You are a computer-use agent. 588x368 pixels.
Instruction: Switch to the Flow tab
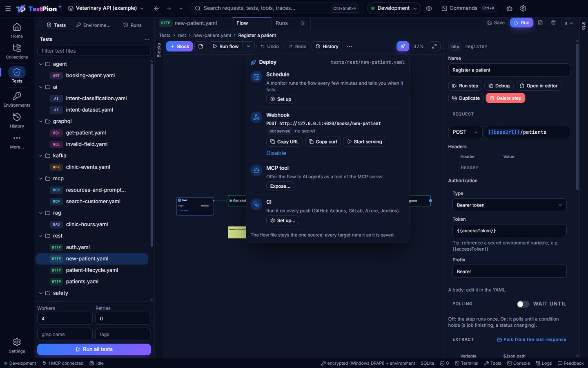(251, 23)
